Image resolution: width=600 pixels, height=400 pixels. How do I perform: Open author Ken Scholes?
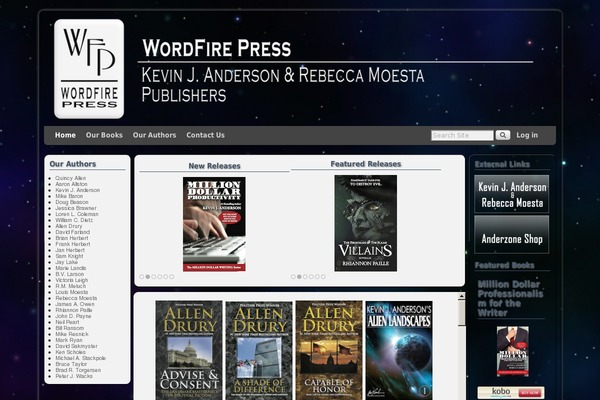click(70, 352)
